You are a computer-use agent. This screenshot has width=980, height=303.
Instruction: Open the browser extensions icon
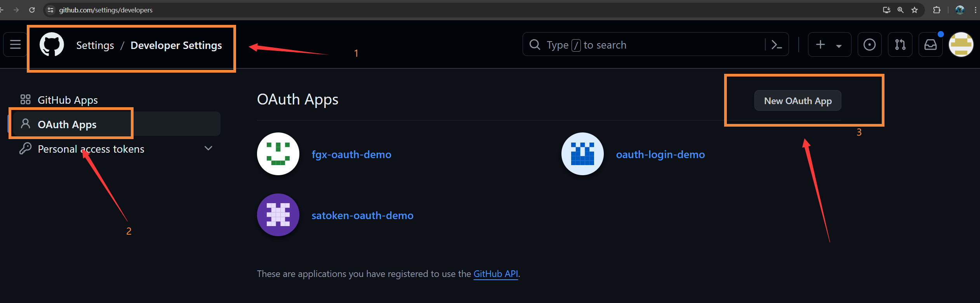(937, 10)
